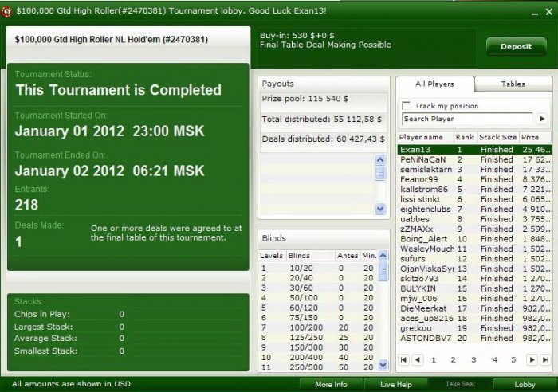
Task: Click the Deposit button
Action: click(516, 46)
